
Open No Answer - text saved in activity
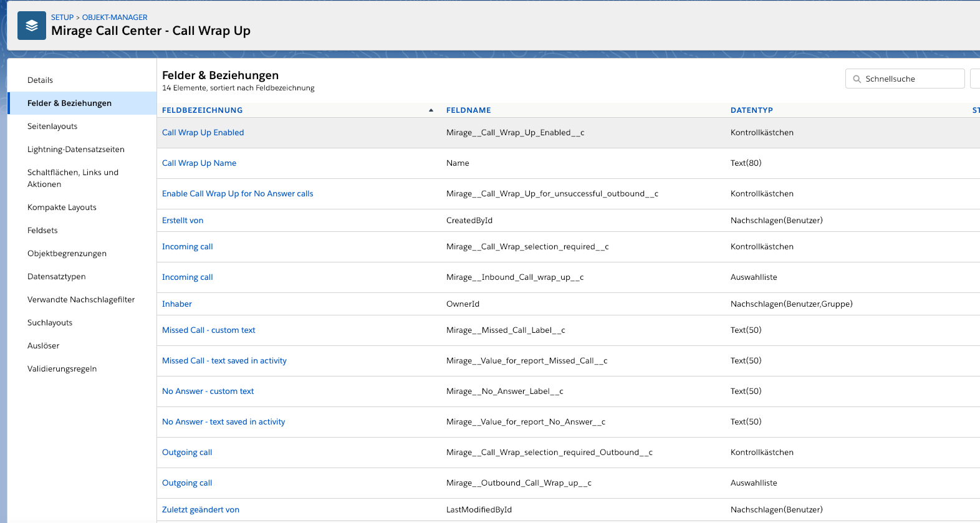click(223, 422)
